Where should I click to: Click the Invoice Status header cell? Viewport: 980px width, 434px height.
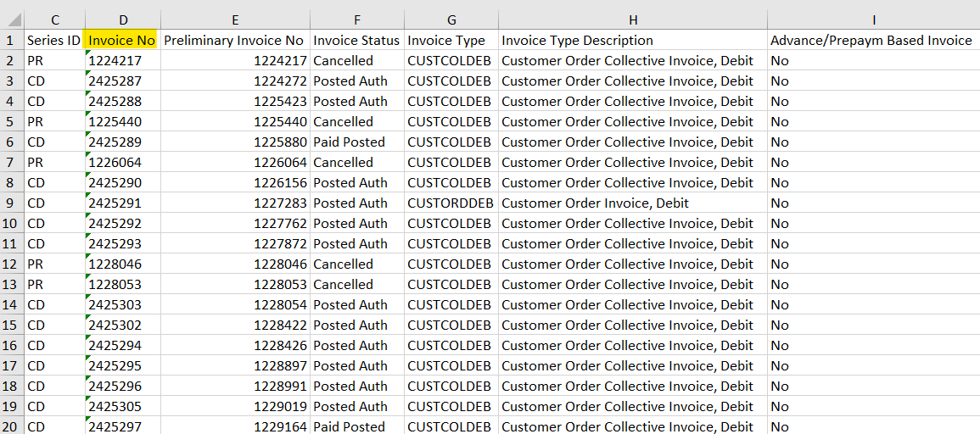coord(356,40)
